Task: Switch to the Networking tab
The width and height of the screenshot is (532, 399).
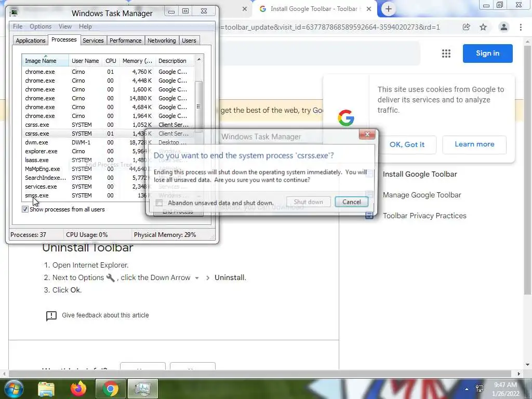Action: click(162, 41)
